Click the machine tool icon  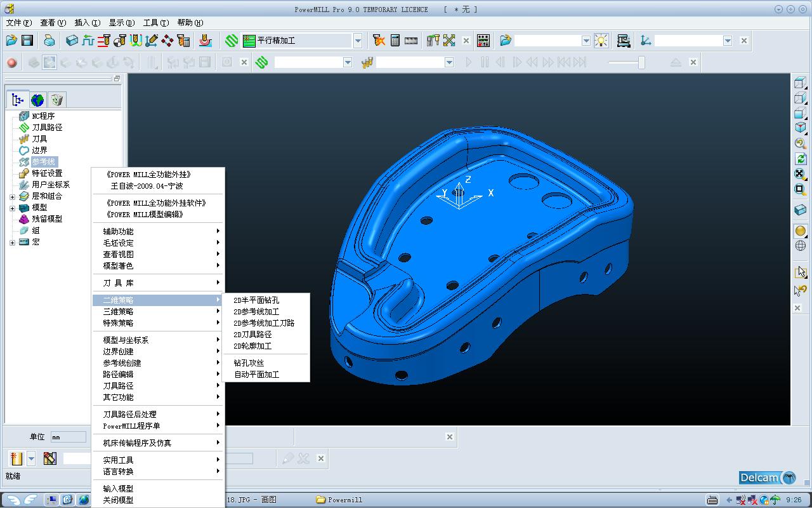(x=624, y=41)
